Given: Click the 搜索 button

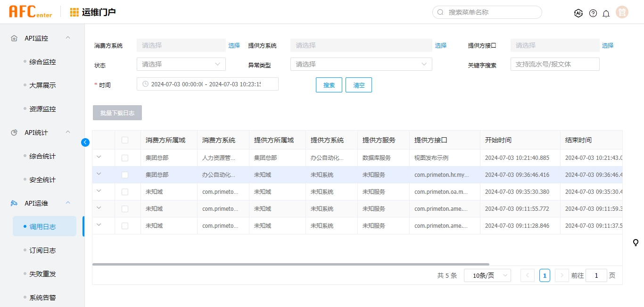Looking at the screenshot, I should pyautogui.click(x=329, y=85).
